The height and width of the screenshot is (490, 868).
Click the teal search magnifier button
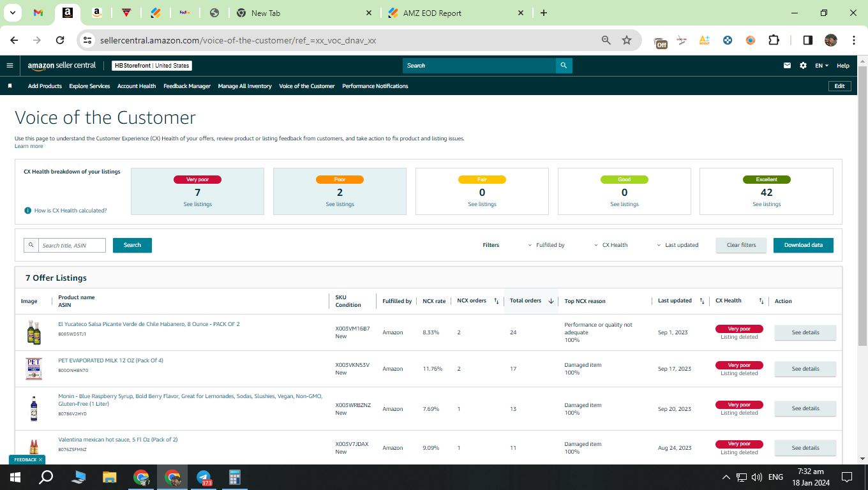pos(564,66)
